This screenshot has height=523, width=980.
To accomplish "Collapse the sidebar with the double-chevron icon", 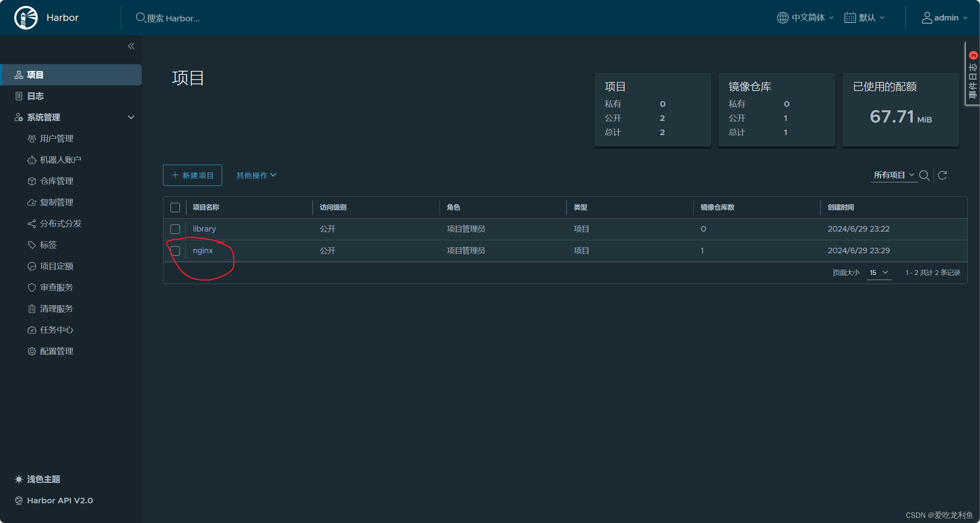I will (131, 46).
